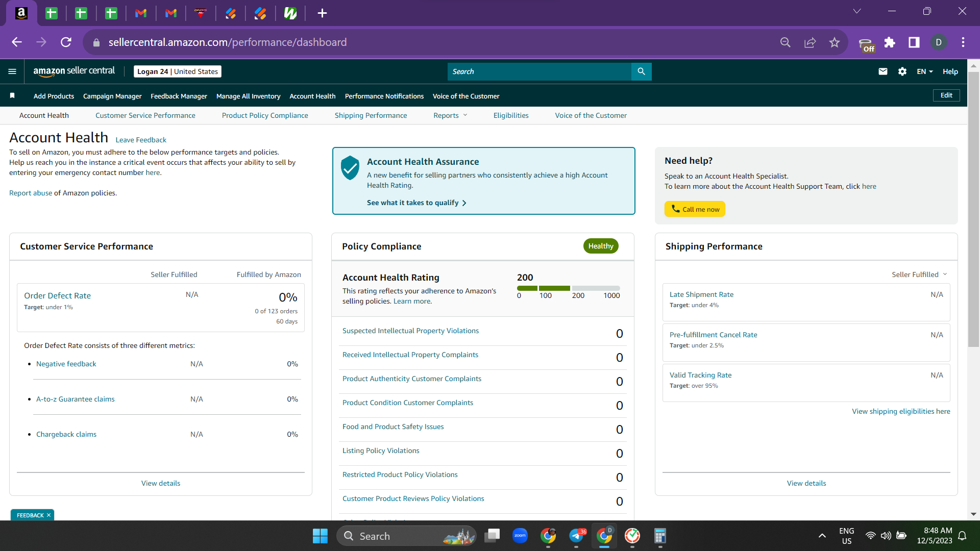
Task: Open the Eligibilities tab
Action: coord(511,115)
